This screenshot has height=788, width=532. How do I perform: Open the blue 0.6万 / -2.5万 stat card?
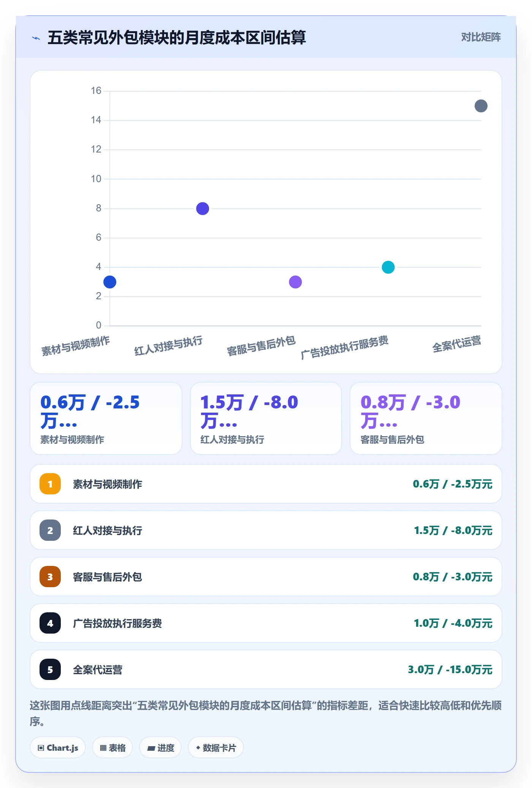[106, 418]
